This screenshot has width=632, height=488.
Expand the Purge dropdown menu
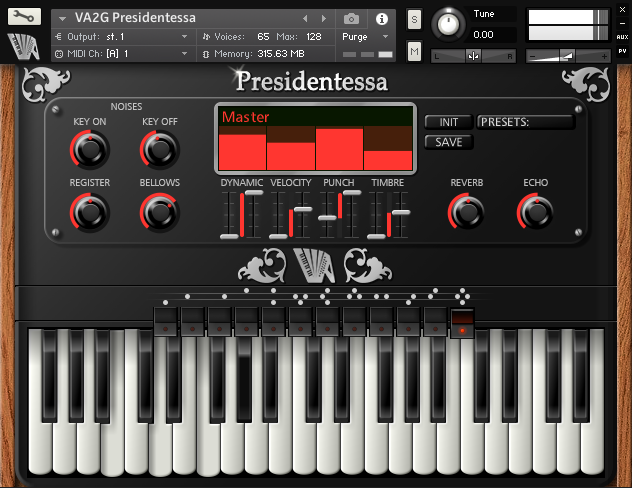pyautogui.click(x=366, y=36)
